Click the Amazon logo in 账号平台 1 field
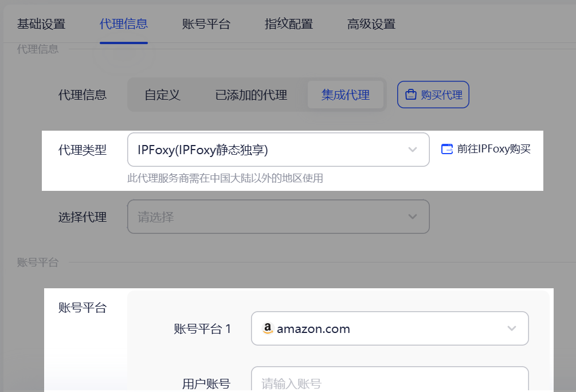The height and width of the screenshot is (392, 576). click(x=268, y=328)
